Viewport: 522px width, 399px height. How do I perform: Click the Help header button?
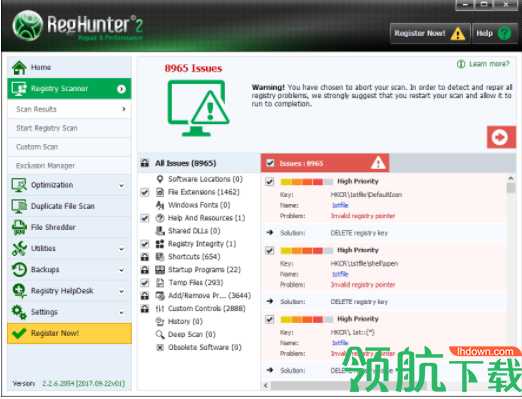(x=494, y=33)
